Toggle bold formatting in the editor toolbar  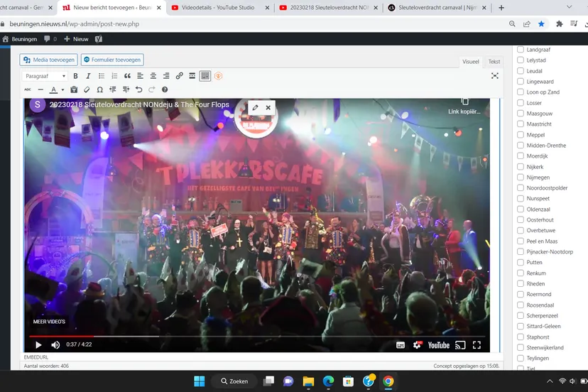[76, 76]
